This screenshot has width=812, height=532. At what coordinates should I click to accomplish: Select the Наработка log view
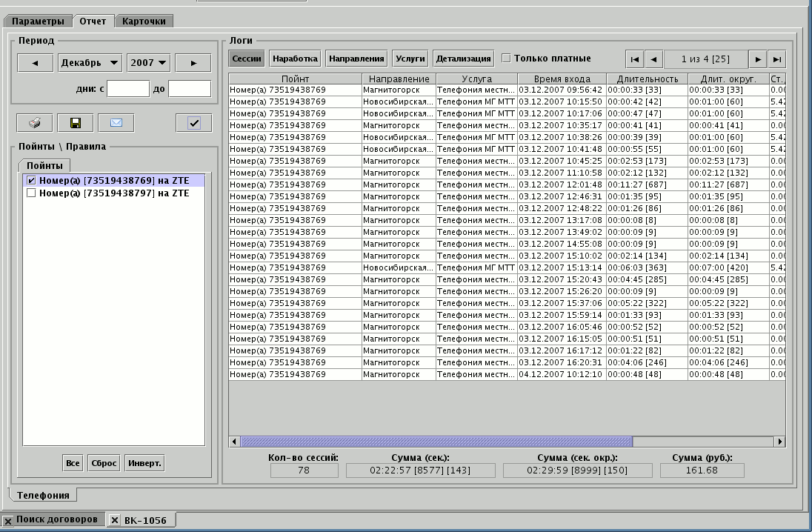295,59
